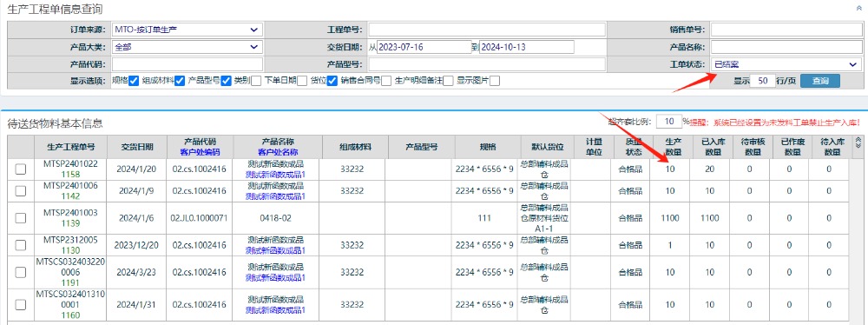This screenshot has width=868, height=325.
Task: Open the 测试新函数成品1 link in the first row
Action: (276, 174)
